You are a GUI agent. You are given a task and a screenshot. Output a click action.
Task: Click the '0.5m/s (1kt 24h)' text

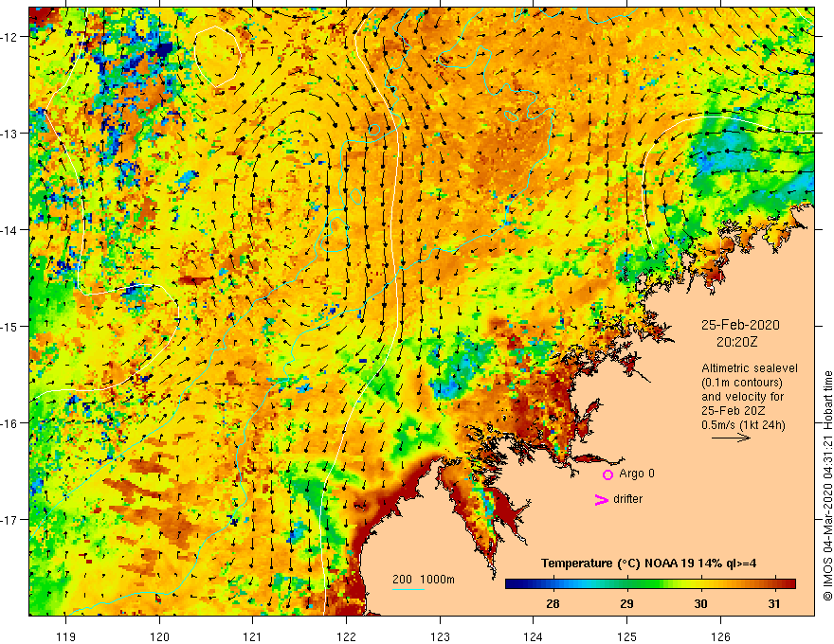(x=743, y=424)
